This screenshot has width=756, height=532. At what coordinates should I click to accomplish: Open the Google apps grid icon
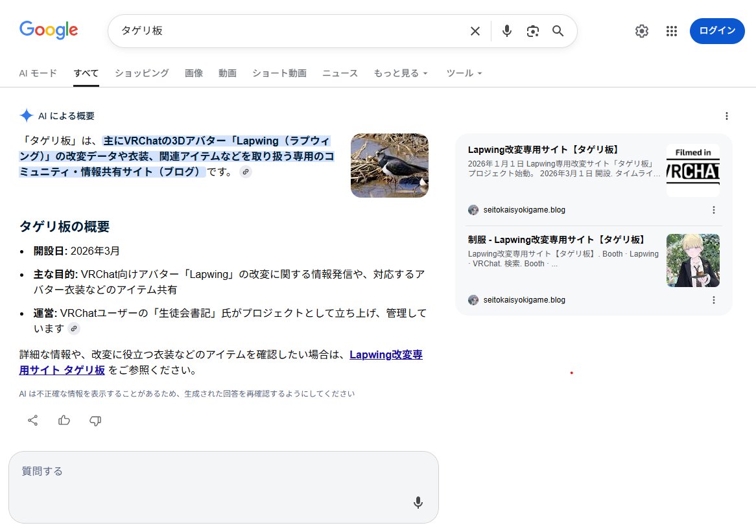click(x=672, y=31)
